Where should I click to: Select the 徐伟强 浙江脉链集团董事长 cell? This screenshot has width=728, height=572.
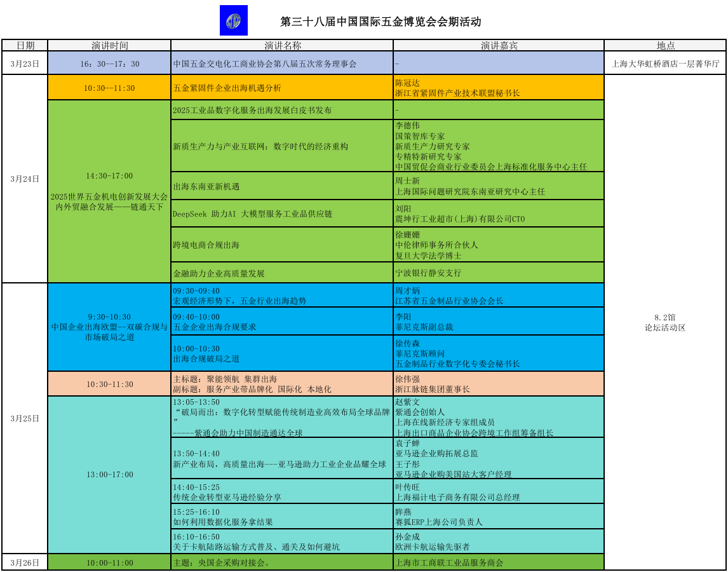tap(499, 384)
